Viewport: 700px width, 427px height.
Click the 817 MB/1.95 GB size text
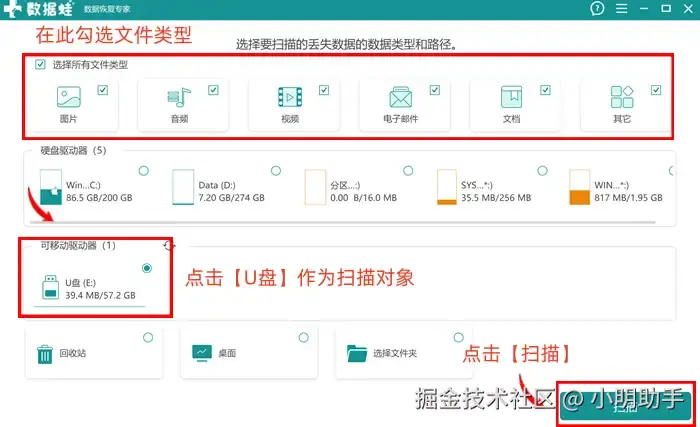tap(628, 197)
